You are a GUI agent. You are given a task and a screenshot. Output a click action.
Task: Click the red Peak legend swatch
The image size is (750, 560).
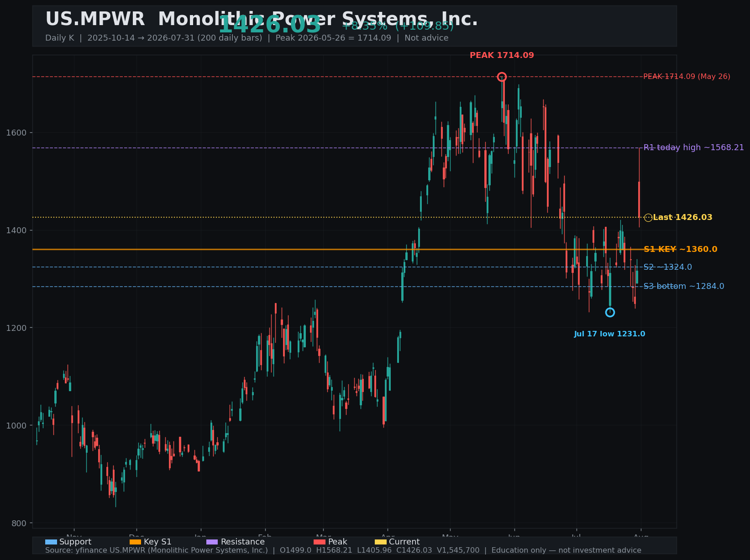[x=320, y=542]
